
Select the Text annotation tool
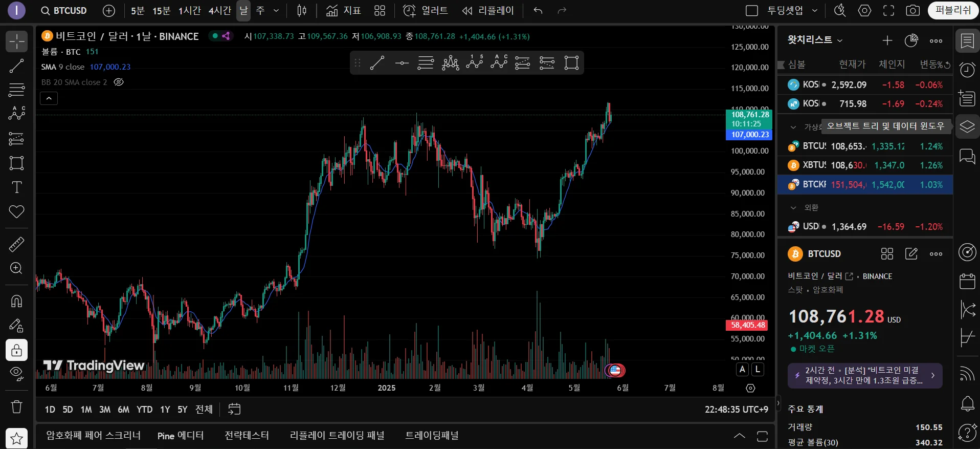16,187
